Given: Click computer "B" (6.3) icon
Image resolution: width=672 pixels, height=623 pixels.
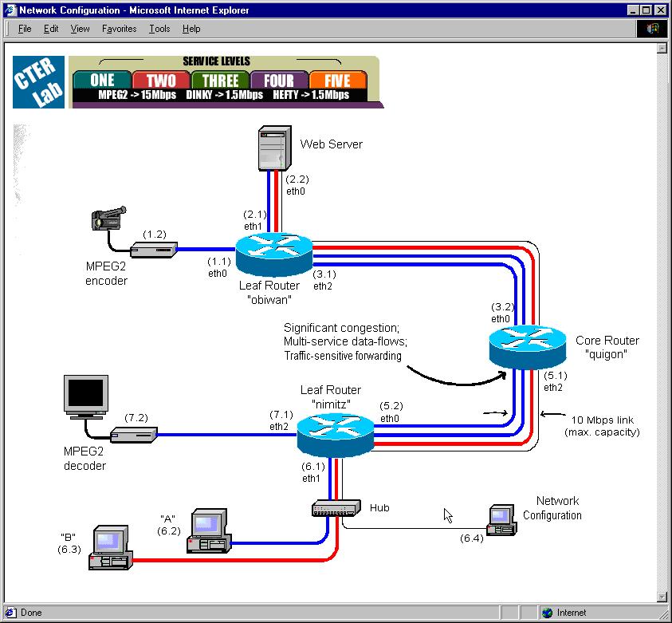Looking at the screenshot, I should point(112,548).
